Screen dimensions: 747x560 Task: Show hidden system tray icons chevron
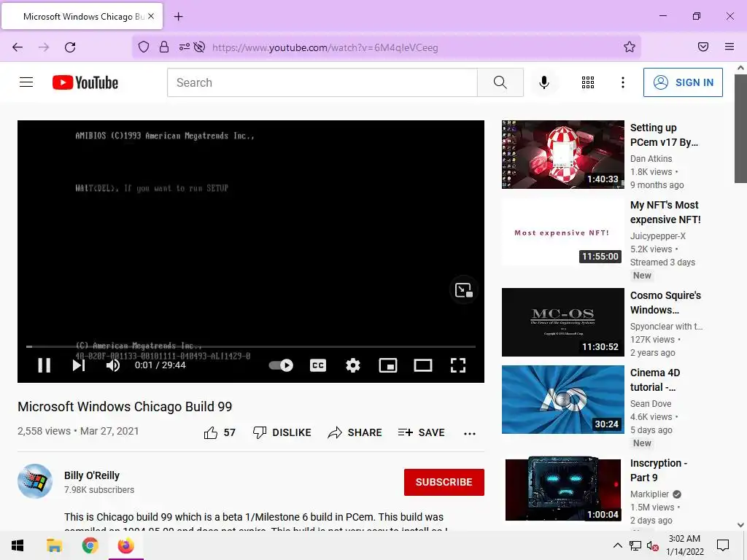click(617, 545)
